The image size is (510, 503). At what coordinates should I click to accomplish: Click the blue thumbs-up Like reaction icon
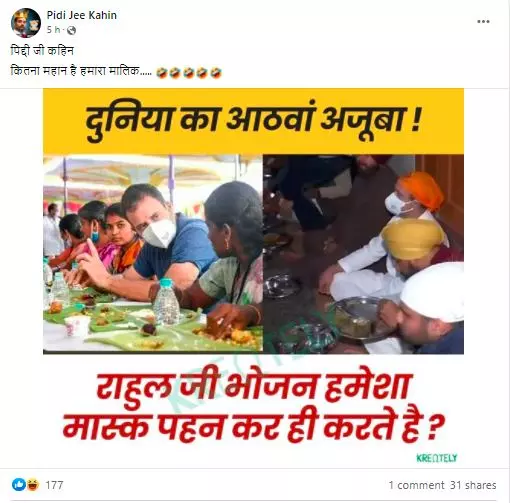19,485
